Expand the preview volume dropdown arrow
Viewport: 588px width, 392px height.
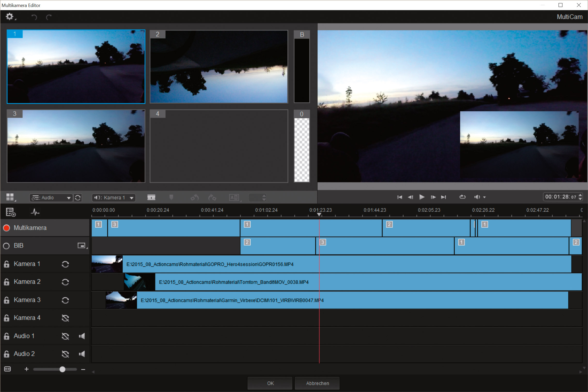pos(484,197)
